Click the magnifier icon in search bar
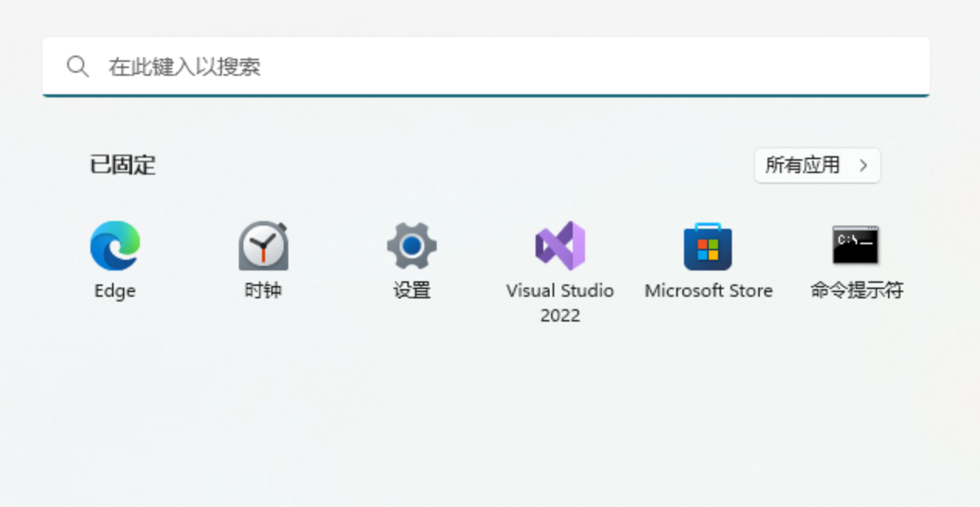The width and height of the screenshot is (980, 507). click(x=77, y=66)
